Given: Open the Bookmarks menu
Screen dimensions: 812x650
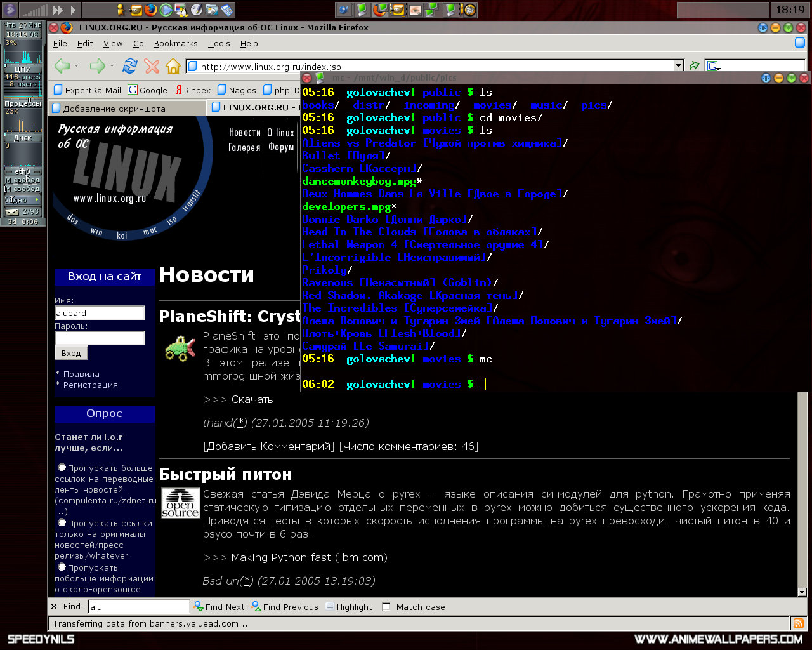Looking at the screenshot, I should [176, 43].
